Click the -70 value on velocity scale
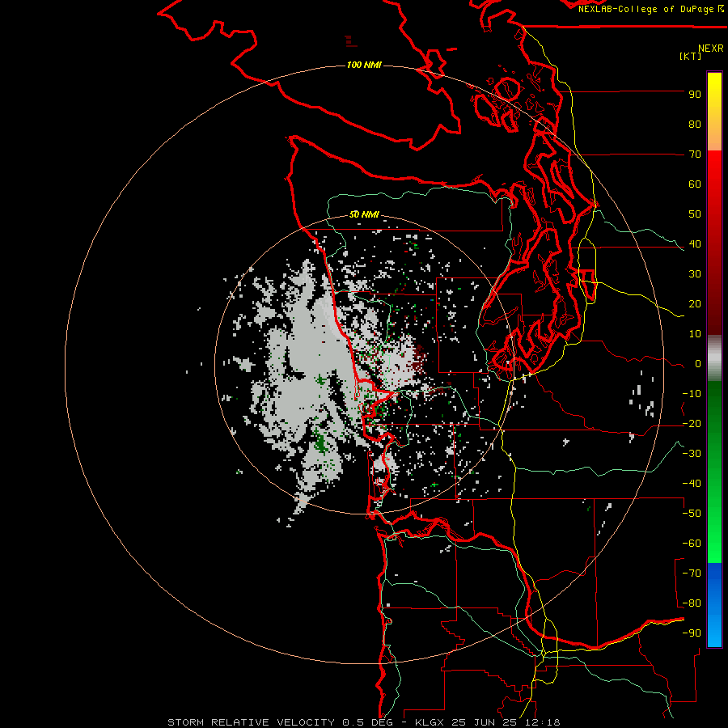 (692, 574)
